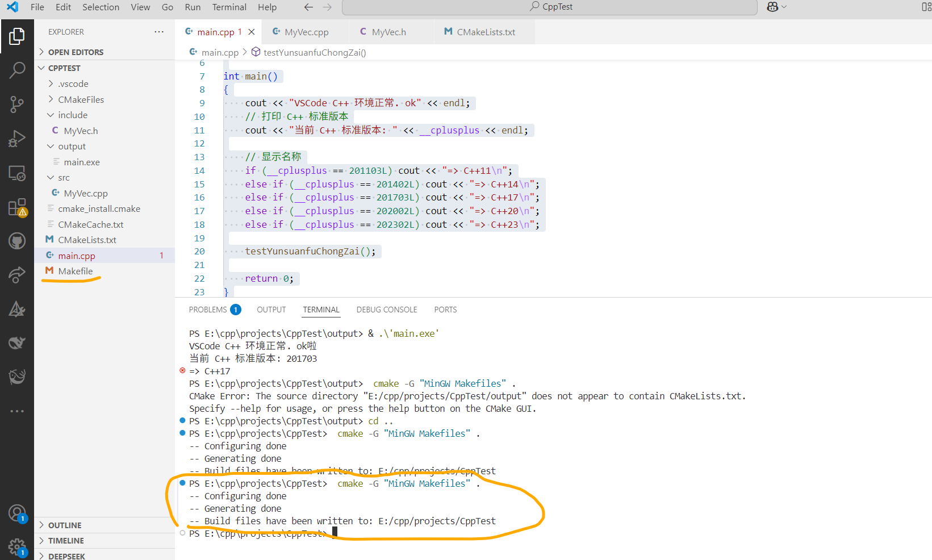Open the CMake triangle icon in activity bar
The height and width of the screenshot is (560, 932).
17,309
